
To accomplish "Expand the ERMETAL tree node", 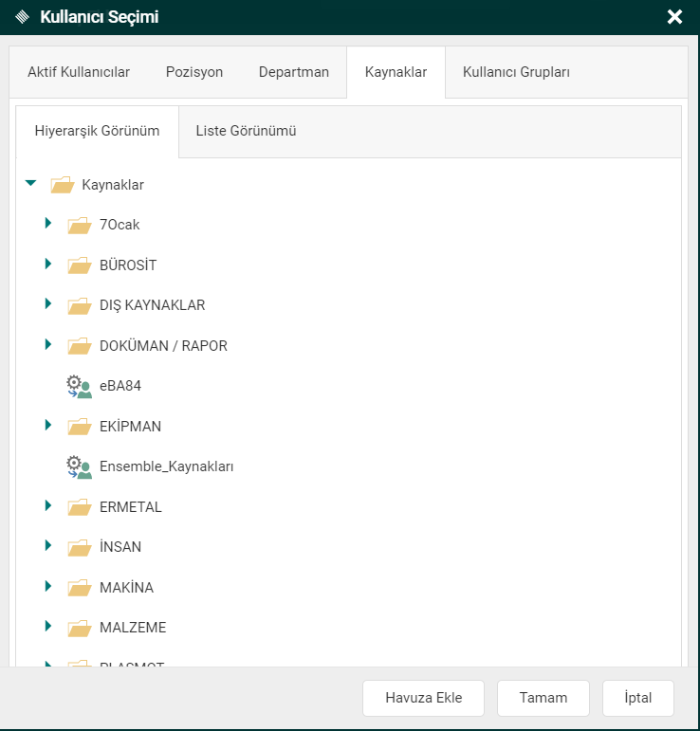I will [47, 505].
